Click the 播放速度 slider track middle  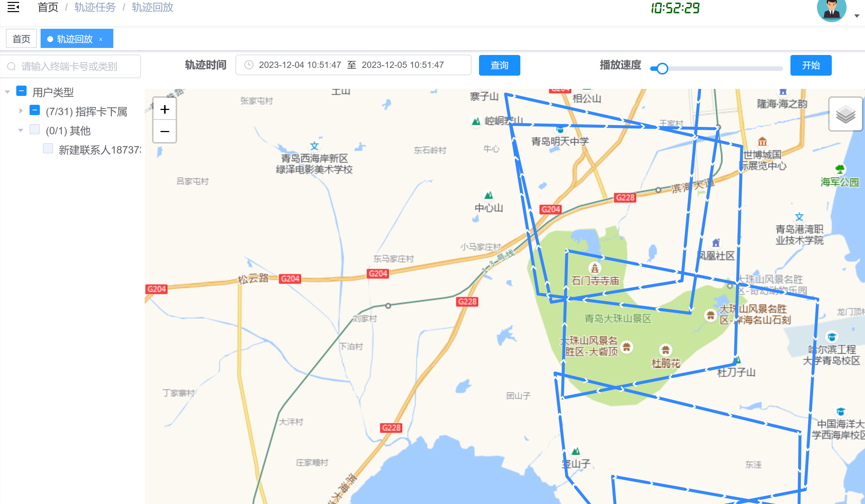716,69
